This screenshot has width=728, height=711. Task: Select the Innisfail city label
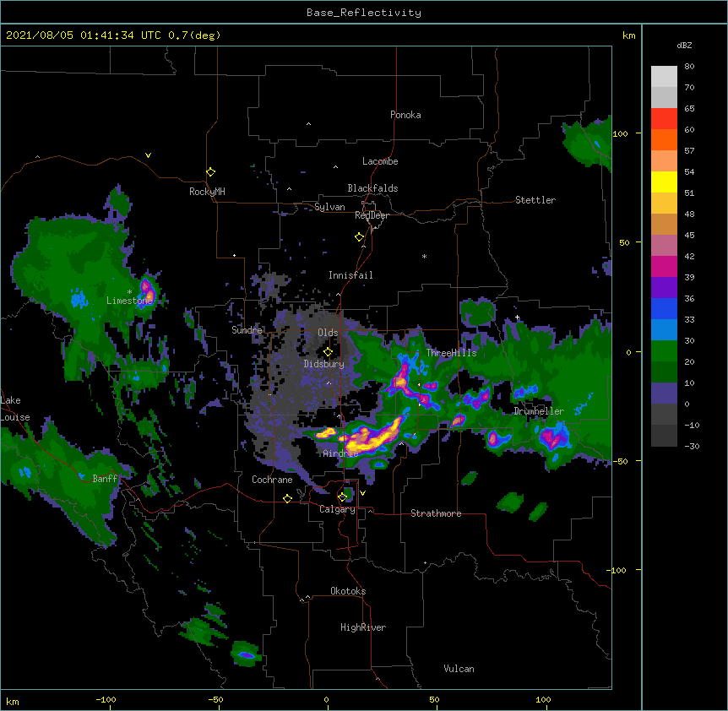point(350,275)
